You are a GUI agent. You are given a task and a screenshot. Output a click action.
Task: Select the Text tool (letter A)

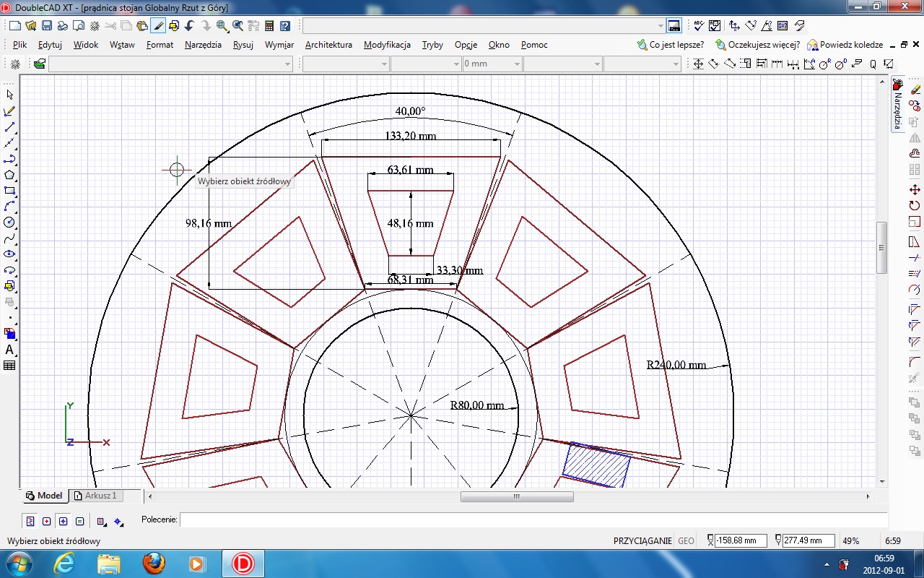(x=9, y=350)
